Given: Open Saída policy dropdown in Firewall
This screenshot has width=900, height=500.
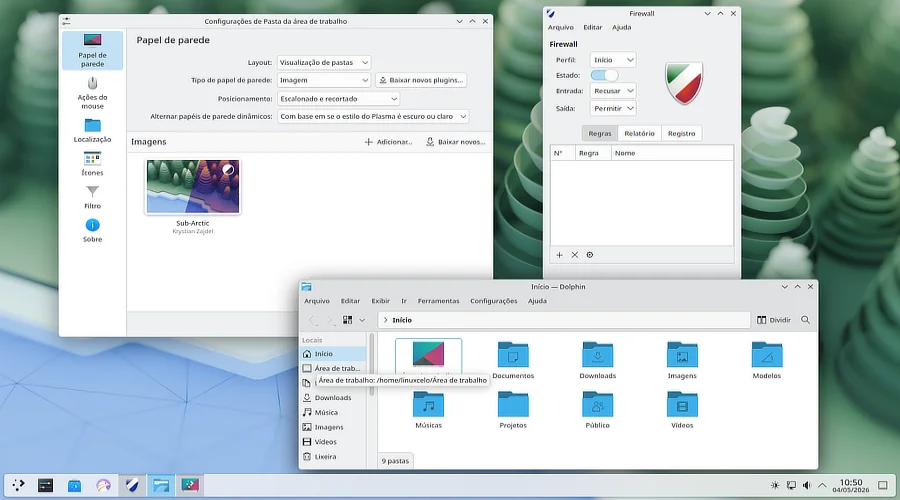Looking at the screenshot, I should 612,108.
